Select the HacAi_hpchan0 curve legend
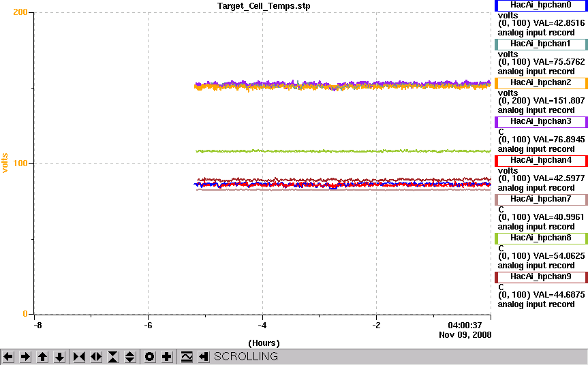Viewport: 588px width, 365px height. click(x=541, y=5)
